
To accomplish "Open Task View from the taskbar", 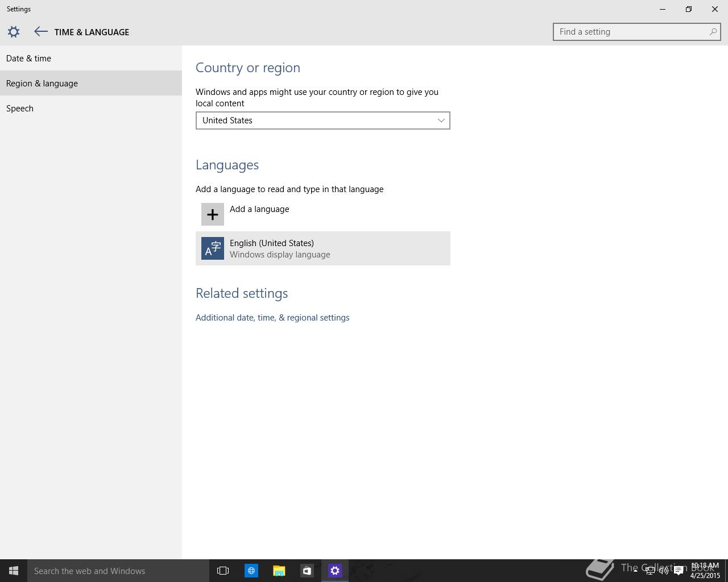I will [223, 571].
